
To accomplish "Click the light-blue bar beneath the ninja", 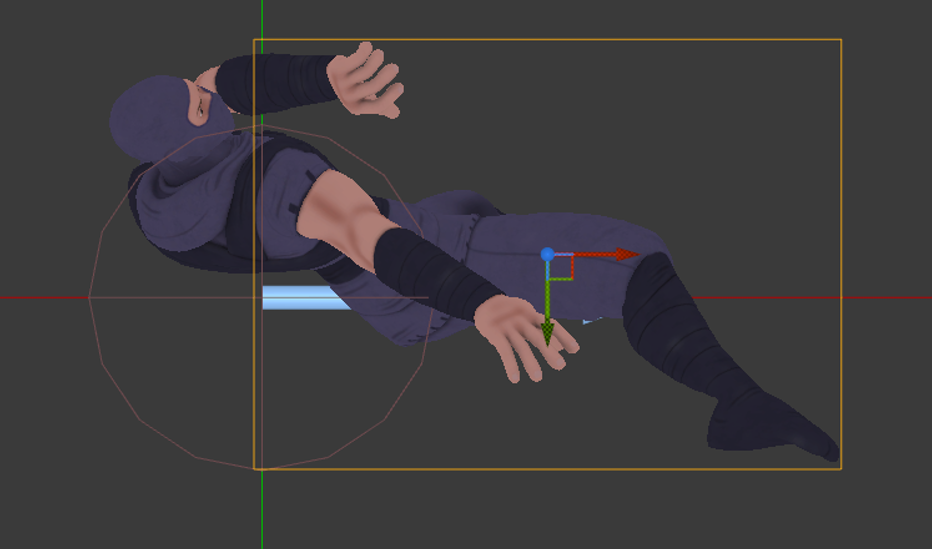I will 307,298.
